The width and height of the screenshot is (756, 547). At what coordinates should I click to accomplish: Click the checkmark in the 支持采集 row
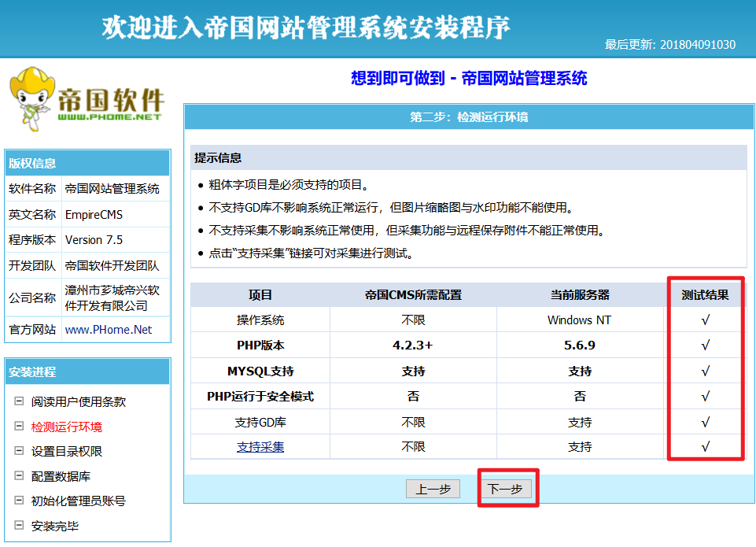coord(706,447)
